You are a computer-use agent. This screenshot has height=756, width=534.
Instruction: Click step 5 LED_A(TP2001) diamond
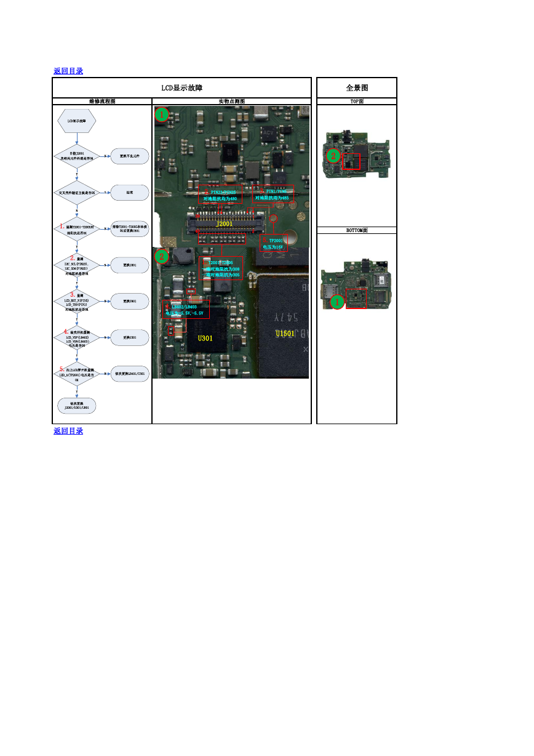coord(77,374)
